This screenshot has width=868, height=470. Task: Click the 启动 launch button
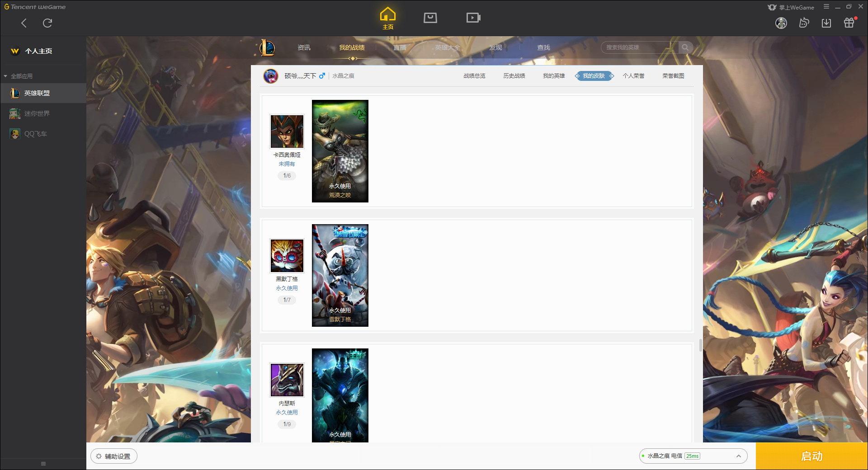coord(811,456)
